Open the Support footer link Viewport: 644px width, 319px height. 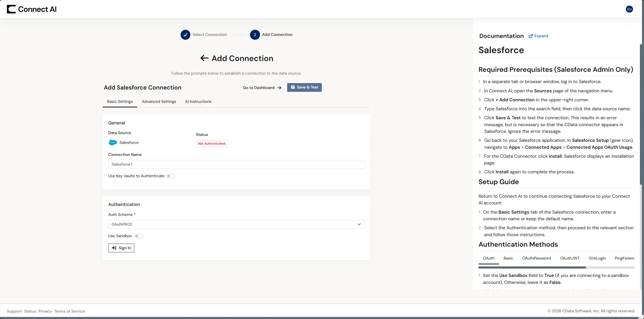(14, 311)
